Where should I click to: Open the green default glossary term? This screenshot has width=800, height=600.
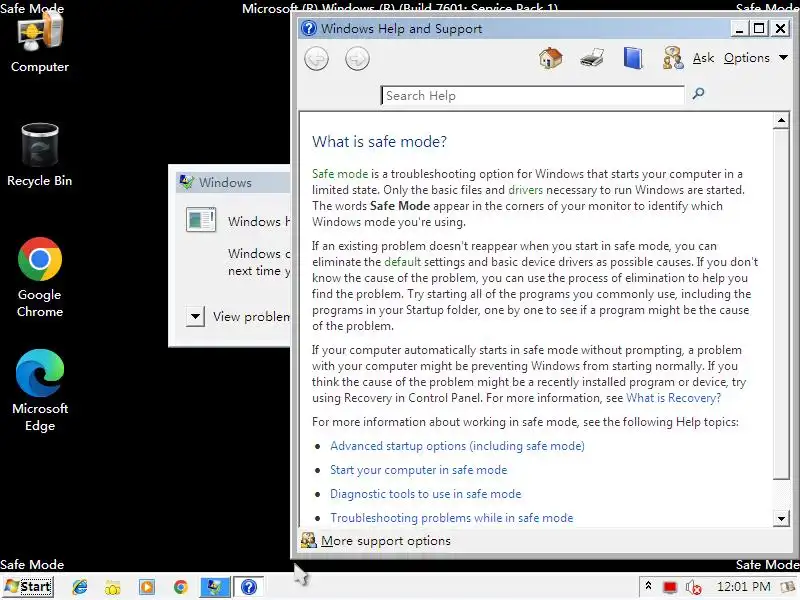[x=403, y=262]
